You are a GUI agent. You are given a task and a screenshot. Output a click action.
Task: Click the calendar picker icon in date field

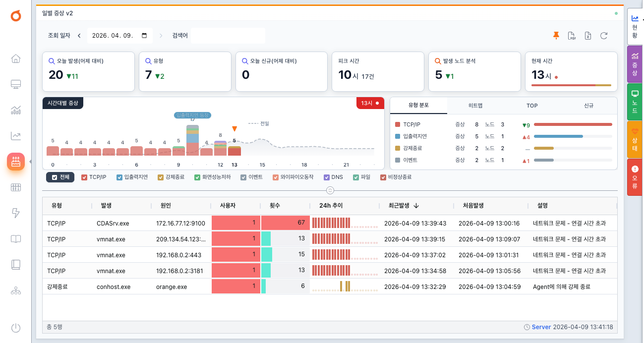pos(144,36)
